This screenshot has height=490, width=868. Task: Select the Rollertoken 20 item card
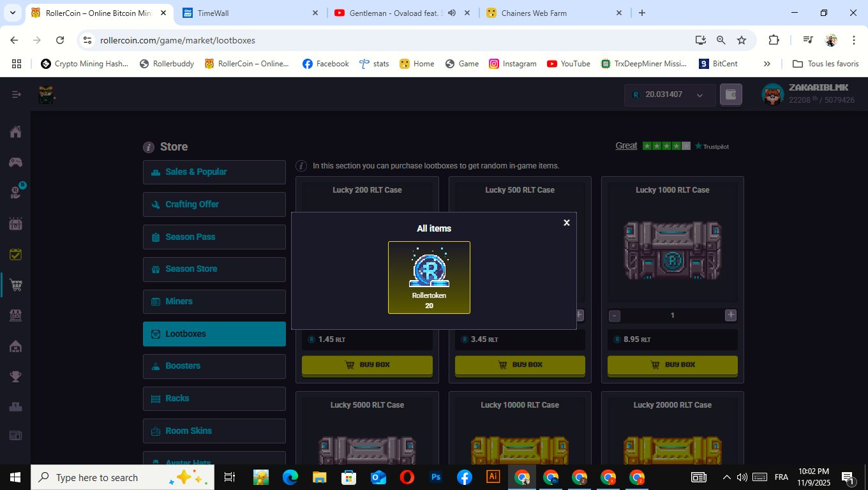point(429,278)
